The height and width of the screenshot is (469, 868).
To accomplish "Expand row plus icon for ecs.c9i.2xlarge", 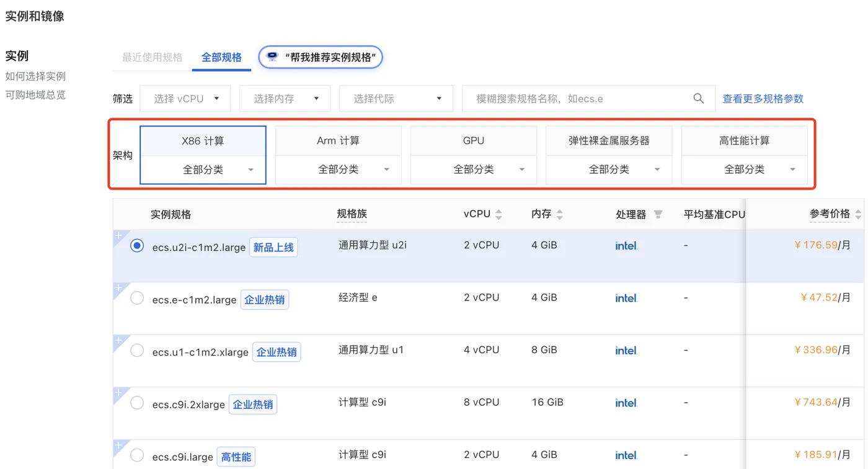I will click(x=117, y=393).
